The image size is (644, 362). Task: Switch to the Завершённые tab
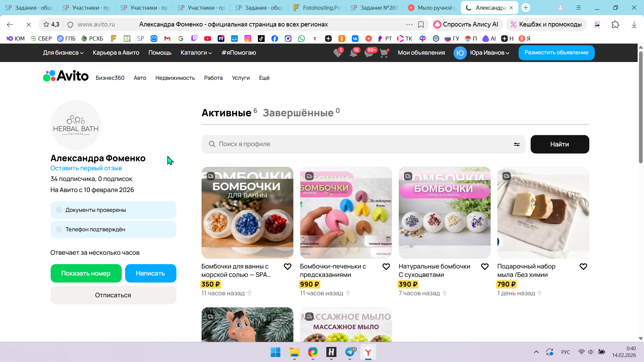298,113
